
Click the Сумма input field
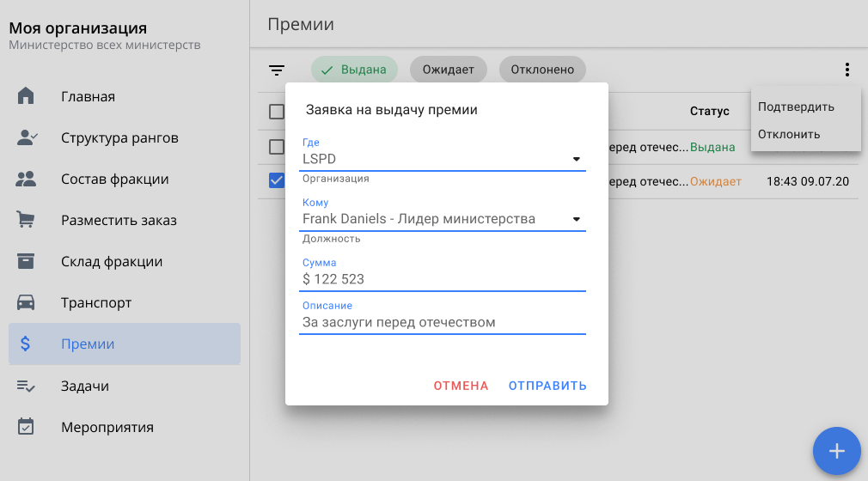(x=442, y=279)
